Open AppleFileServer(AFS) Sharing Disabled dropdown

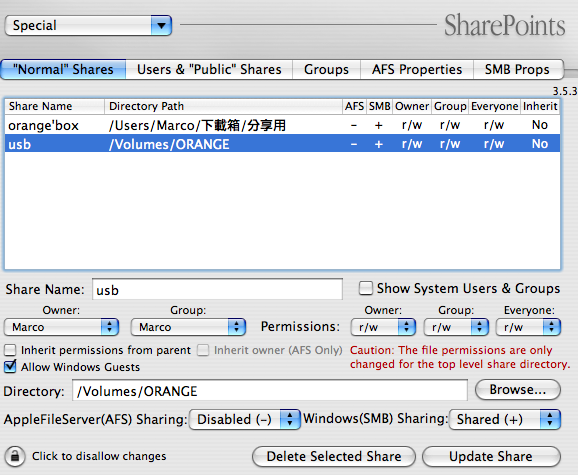point(245,419)
